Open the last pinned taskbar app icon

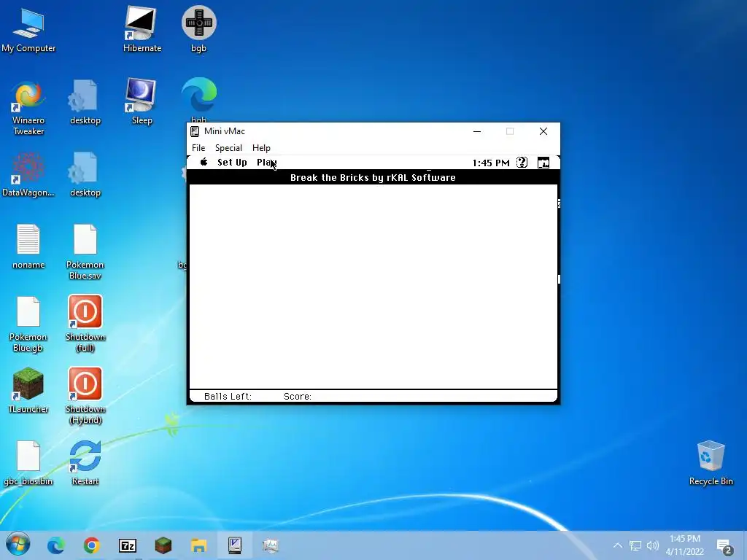pos(270,545)
